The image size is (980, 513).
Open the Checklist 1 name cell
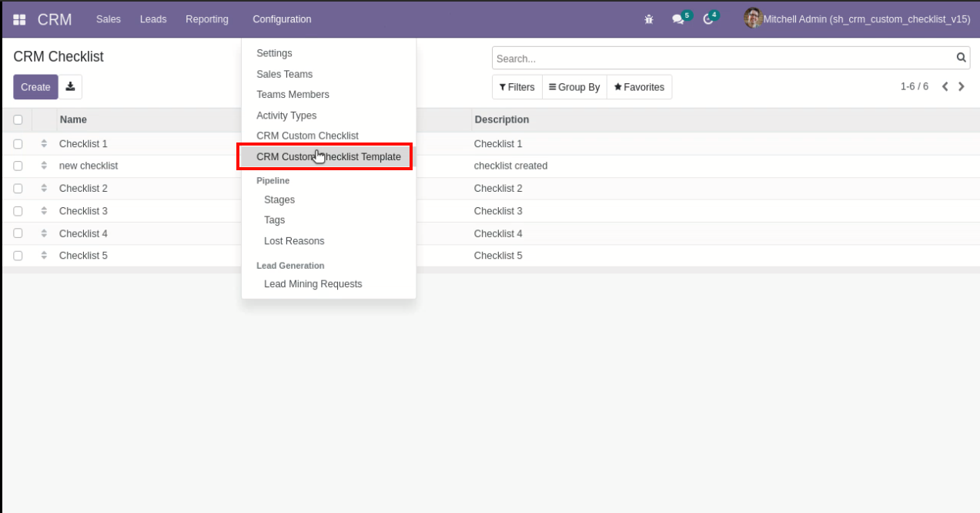pyautogui.click(x=83, y=144)
